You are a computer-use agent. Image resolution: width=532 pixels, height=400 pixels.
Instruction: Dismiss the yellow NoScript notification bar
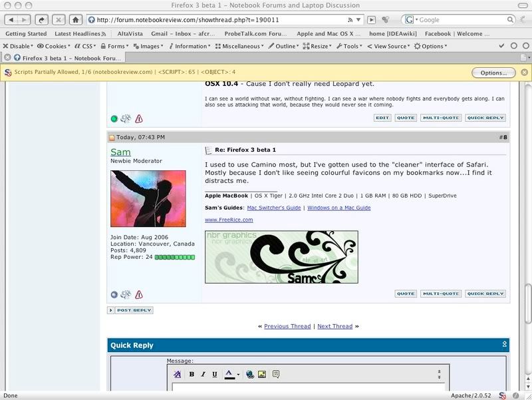(x=524, y=73)
